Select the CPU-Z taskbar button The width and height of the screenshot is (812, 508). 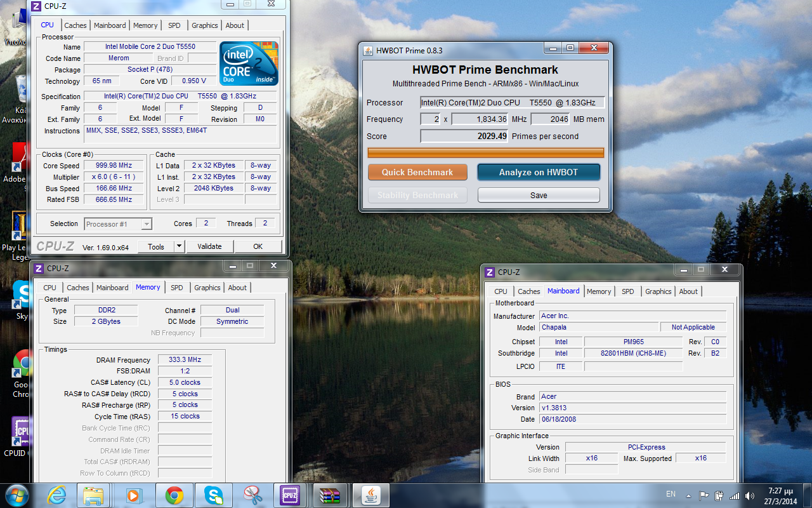[x=291, y=495]
